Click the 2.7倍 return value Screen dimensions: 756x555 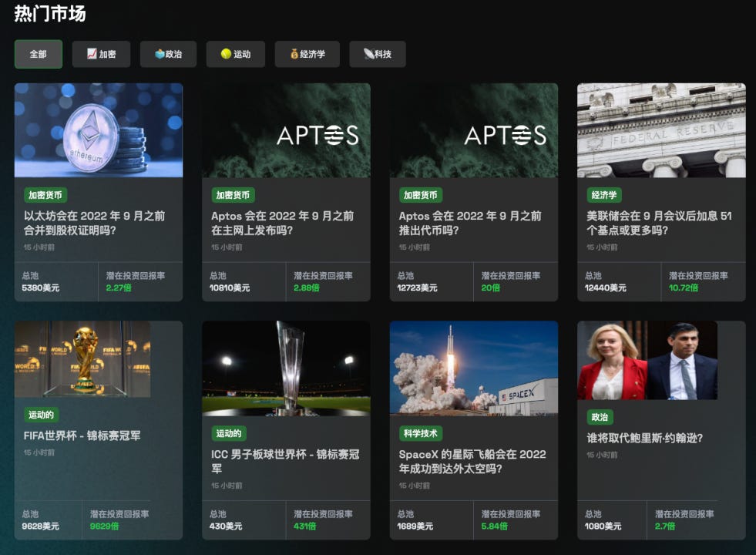pos(665,526)
